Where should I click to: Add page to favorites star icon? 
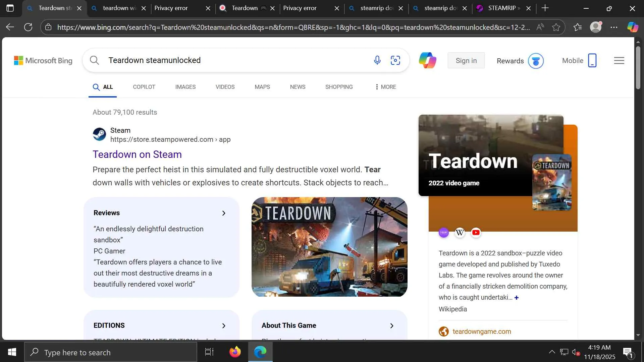coord(556,27)
